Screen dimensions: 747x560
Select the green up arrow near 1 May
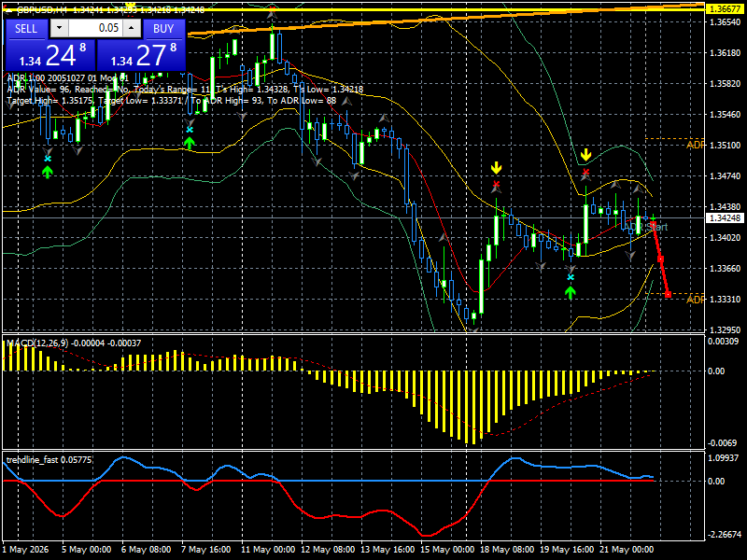(48, 172)
